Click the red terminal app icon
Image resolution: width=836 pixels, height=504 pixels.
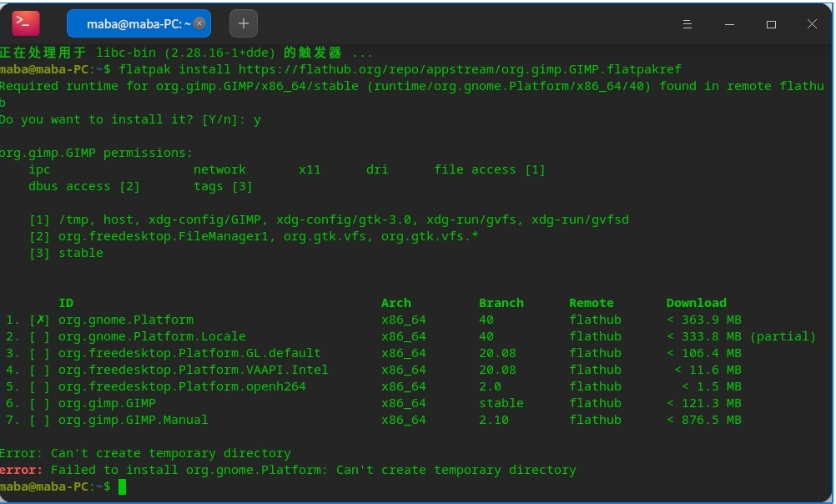click(26, 23)
